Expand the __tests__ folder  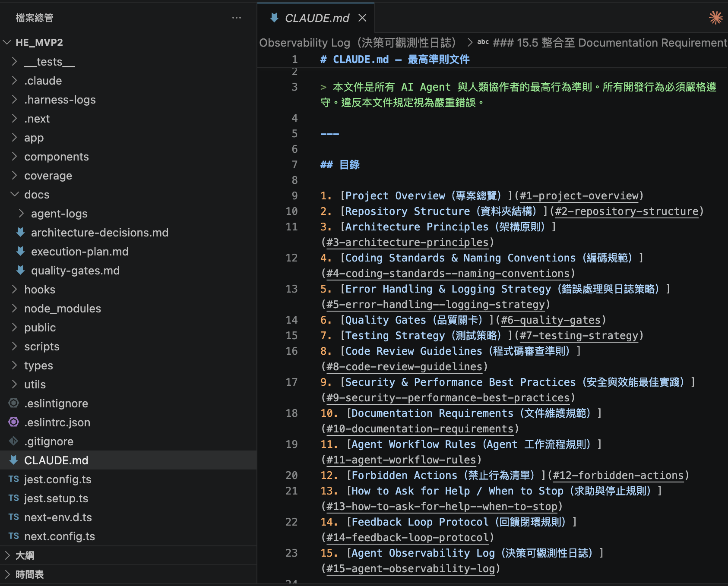[x=14, y=61]
